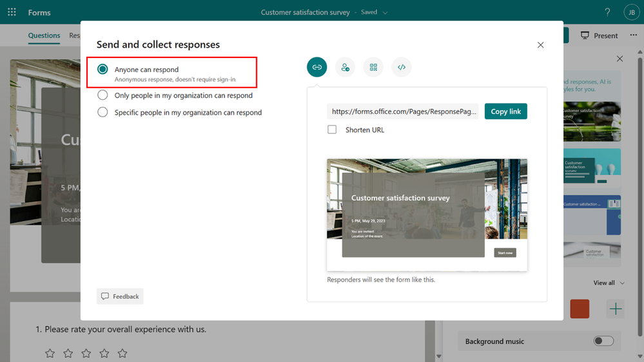Select the QR code icon
Viewport: 644px width, 362px height.
(x=373, y=67)
